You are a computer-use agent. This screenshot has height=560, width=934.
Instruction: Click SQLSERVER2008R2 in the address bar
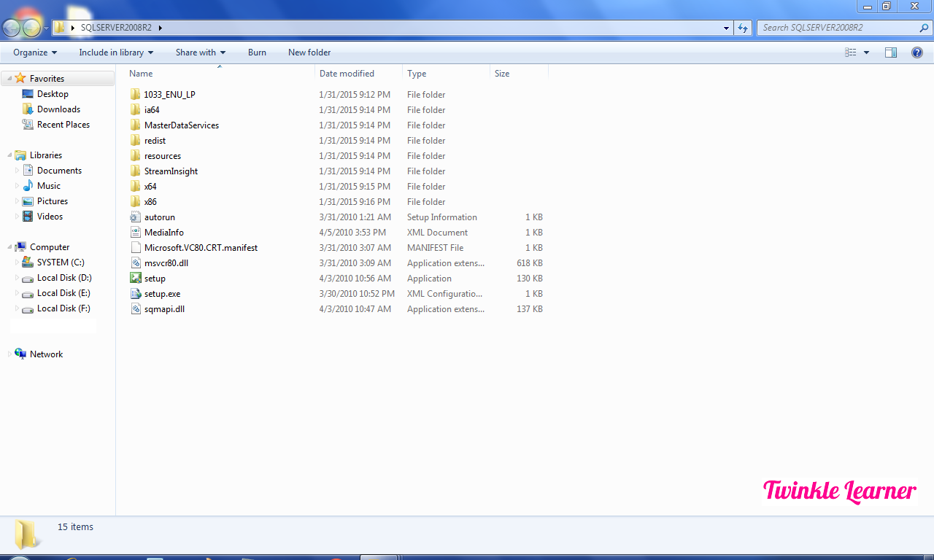(117, 28)
